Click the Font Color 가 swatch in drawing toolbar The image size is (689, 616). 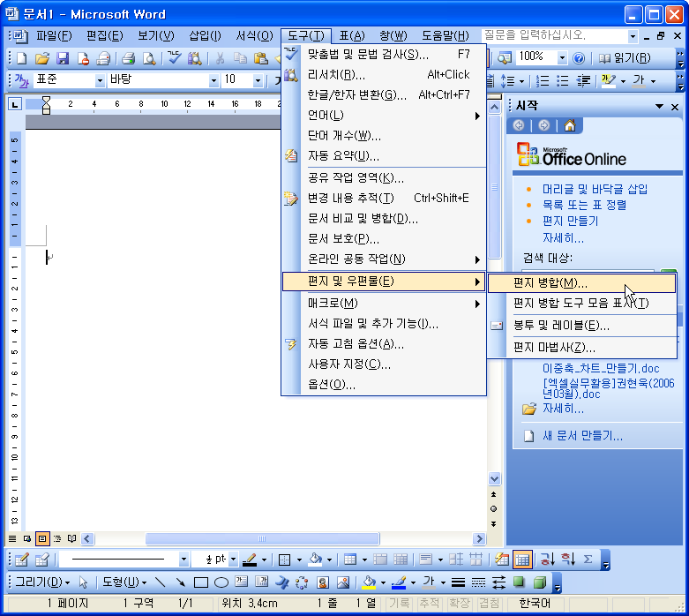429,582
